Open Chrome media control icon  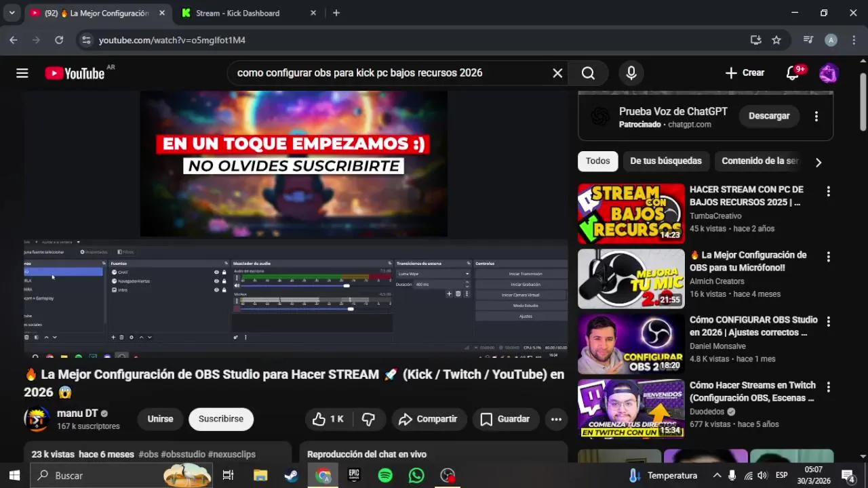(808, 40)
